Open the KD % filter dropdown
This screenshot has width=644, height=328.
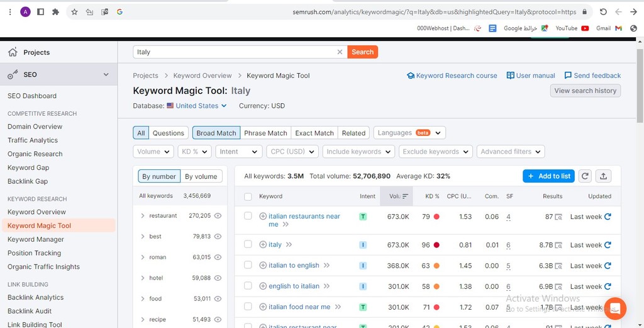pyautogui.click(x=195, y=151)
